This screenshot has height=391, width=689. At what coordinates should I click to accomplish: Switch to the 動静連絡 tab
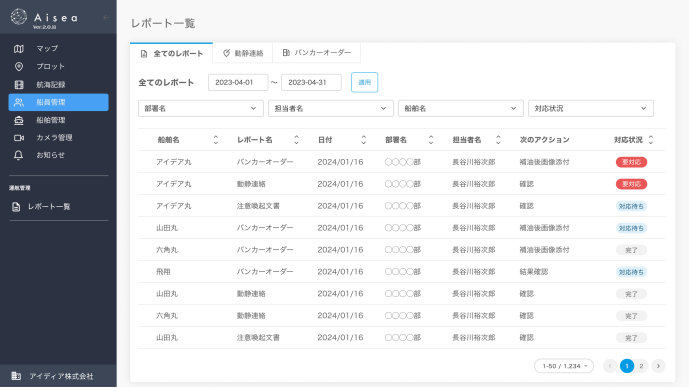pyautogui.click(x=243, y=53)
